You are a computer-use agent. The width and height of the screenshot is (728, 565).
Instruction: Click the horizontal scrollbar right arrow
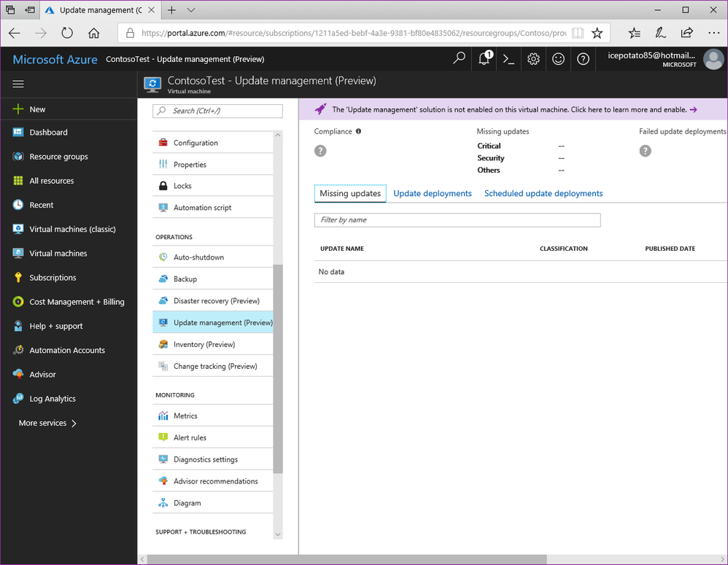[721, 559]
